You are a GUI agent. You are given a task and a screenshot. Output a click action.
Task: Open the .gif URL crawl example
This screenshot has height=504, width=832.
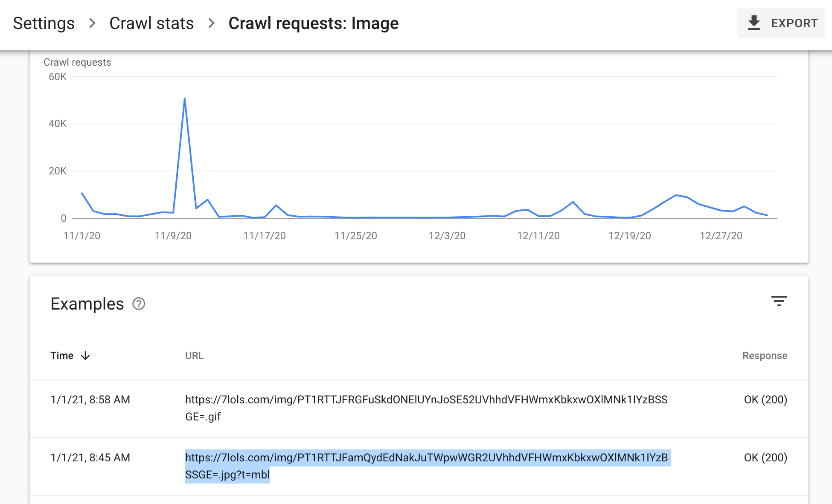tap(426, 408)
